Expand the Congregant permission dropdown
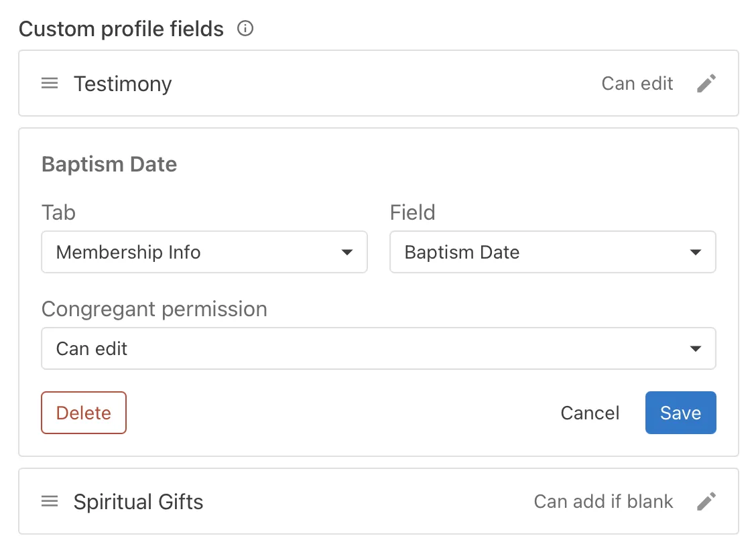 click(x=378, y=349)
